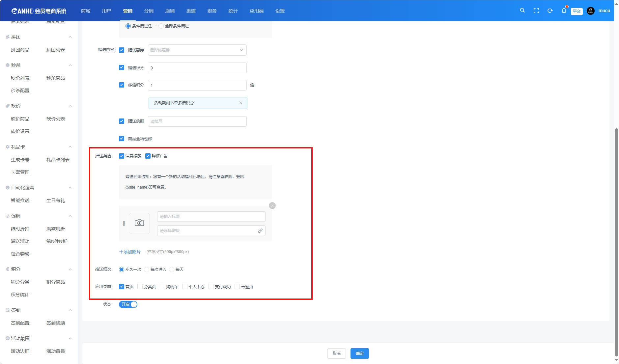
Task: Open the notification bell
Action: (x=564, y=11)
